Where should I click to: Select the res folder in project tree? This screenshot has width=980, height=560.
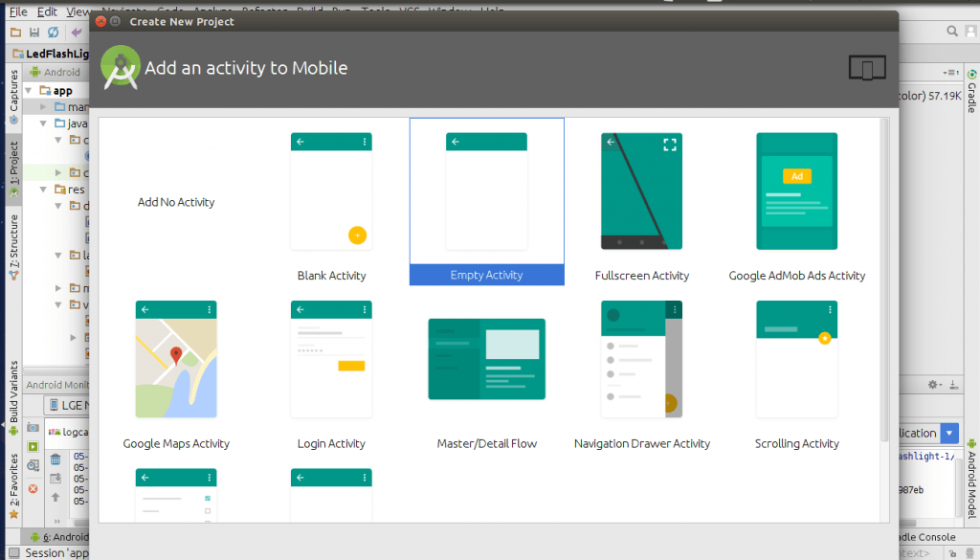click(x=69, y=190)
